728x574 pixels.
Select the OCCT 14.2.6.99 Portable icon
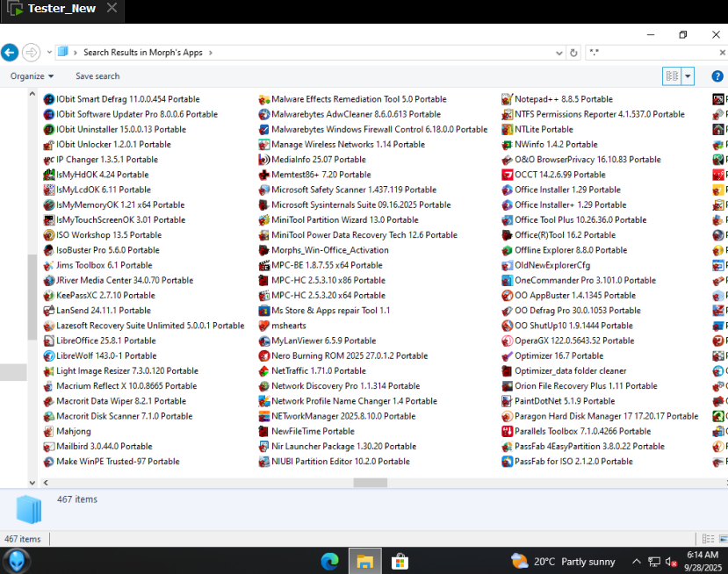click(507, 175)
